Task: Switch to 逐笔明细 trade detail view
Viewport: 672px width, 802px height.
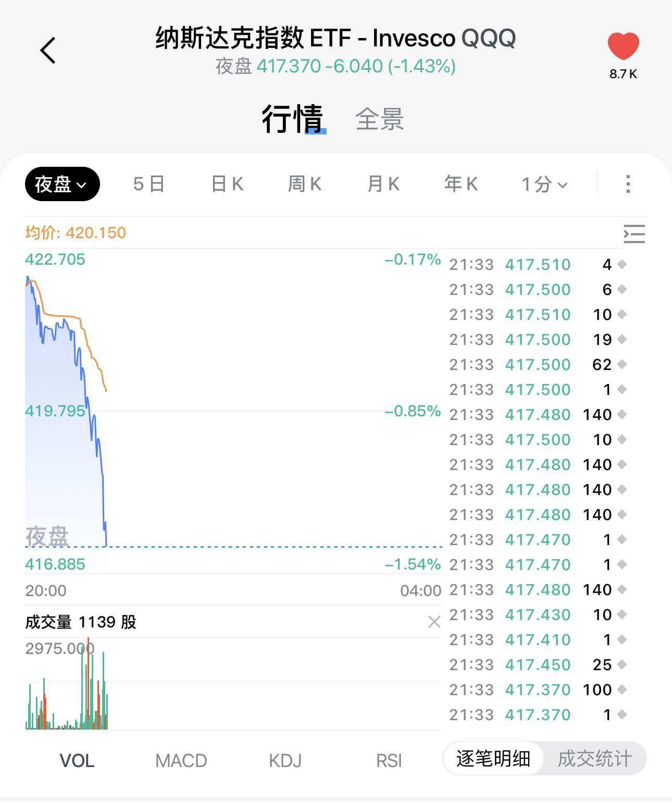Action: pyautogui.click(x=493, y=759)
